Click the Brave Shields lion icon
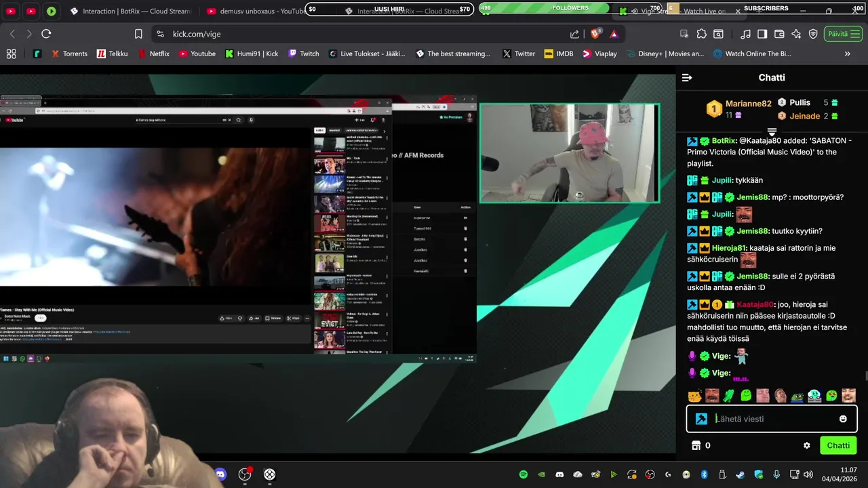 click(x=596, y=34)
